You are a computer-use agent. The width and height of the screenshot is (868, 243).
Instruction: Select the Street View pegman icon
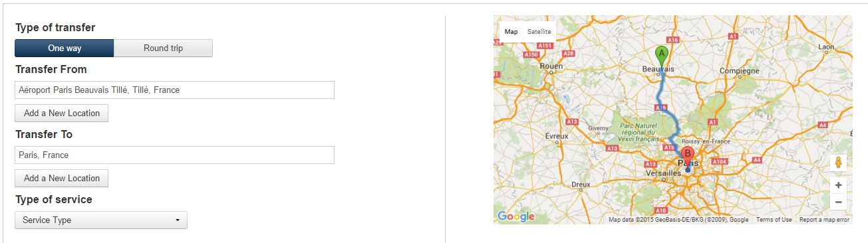coord(838,163)
